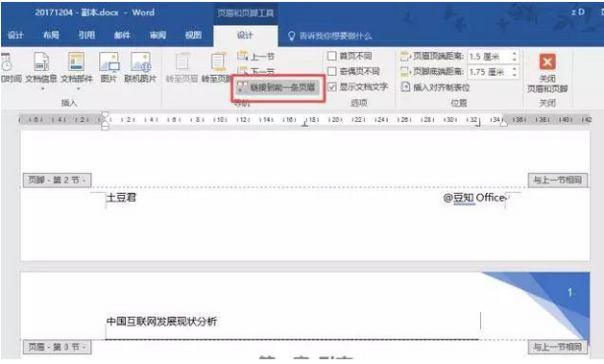This screenshot has width=604, height=364.
Task: Open the 文档部件 (Quick Parts) icon
Action: pyautogui.click(x=76, y=61)
